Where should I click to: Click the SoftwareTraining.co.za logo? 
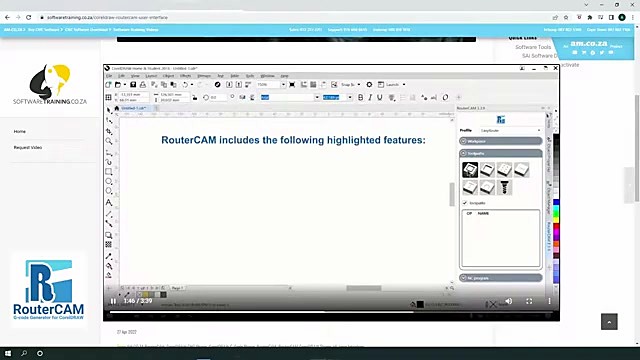50,84
